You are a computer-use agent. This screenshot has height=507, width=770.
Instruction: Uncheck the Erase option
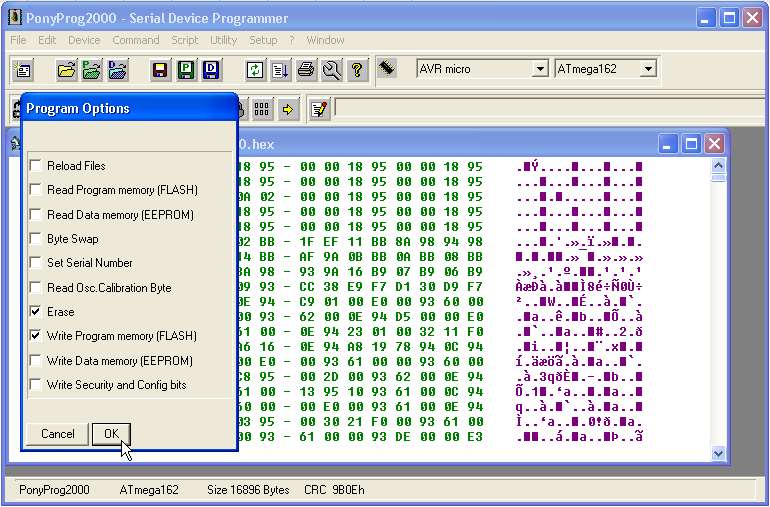[36, 312]
